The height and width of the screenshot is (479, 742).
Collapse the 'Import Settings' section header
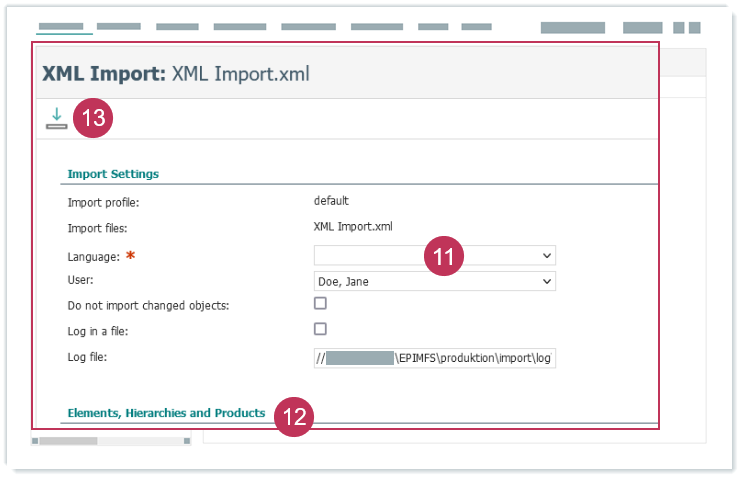tap(113, 173)
